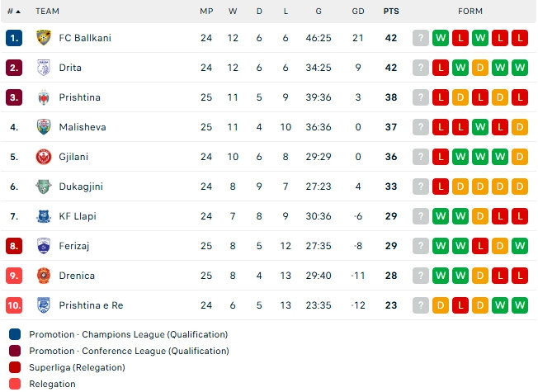Open the Prishtina e Re team link
This screenshot has width=538, height=392.
tap(91, 305)
